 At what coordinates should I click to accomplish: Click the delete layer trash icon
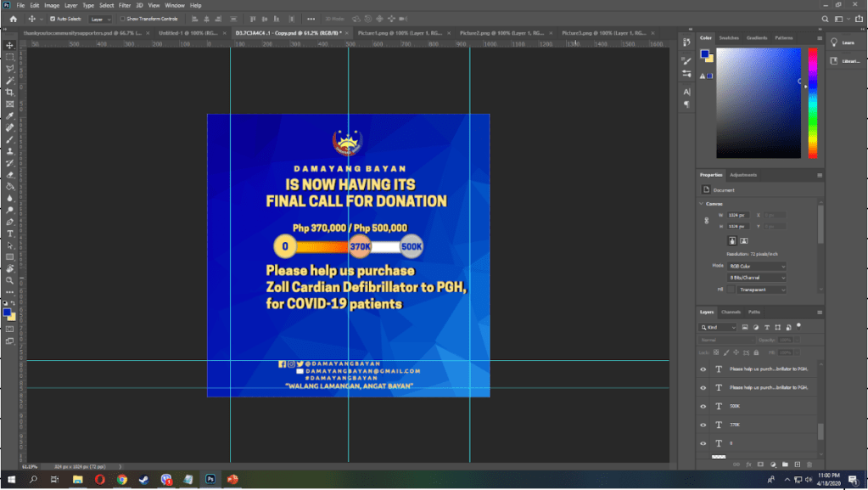click(x=809, y=464)
